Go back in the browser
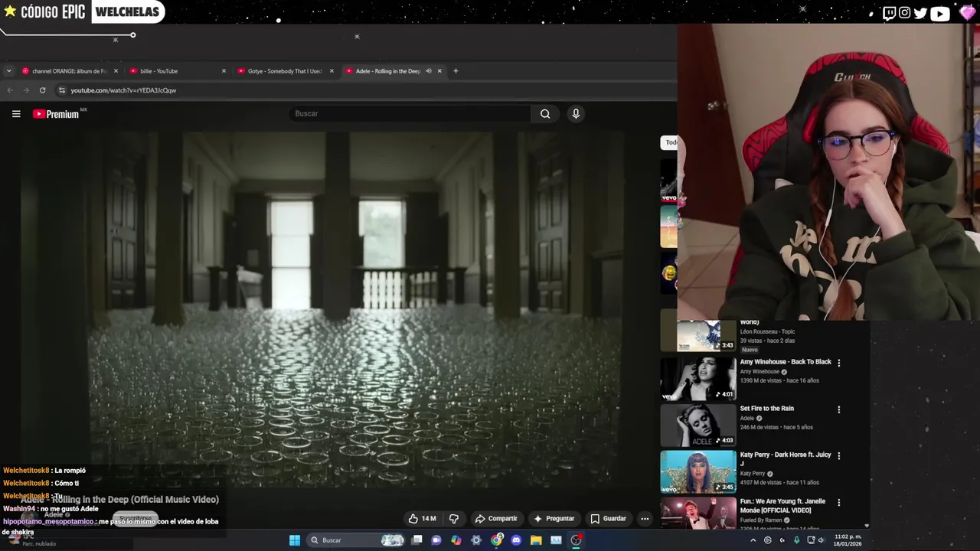Viewport: 980px width, 551px height. [10, 90]
